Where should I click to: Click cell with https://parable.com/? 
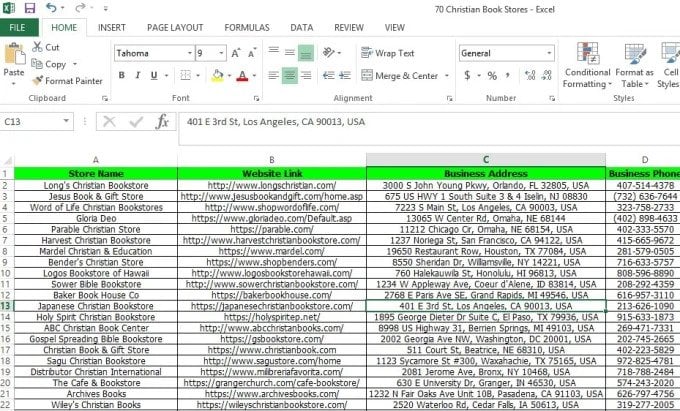coord(272,229)
